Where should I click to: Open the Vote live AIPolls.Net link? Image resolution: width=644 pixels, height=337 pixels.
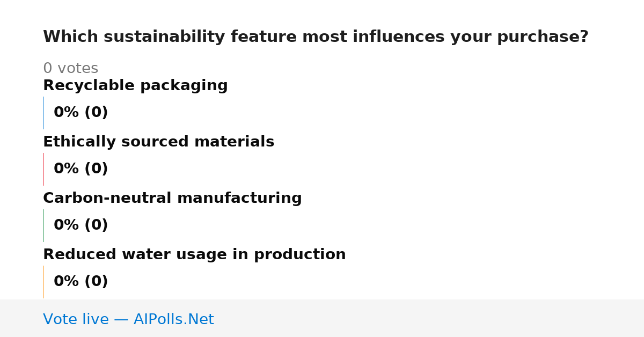tap(128, 319)
